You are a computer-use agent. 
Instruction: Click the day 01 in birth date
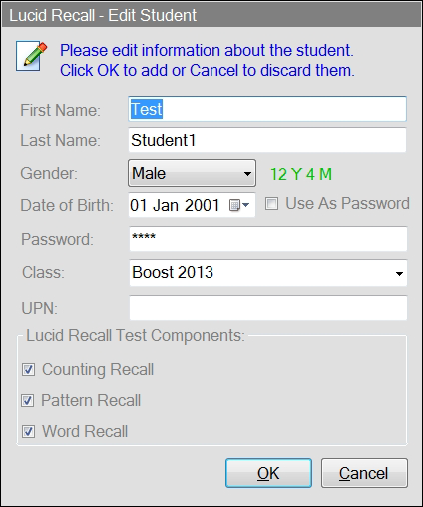(x=138, y=205)
